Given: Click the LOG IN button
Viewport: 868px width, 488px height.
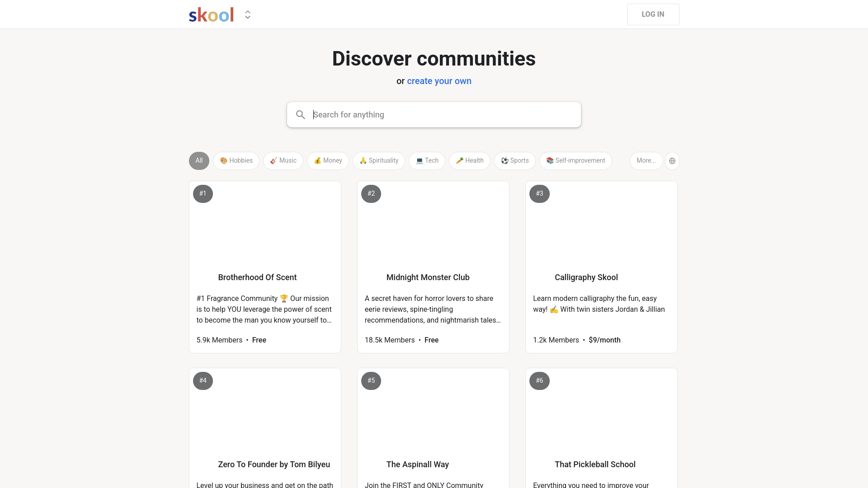Looking at the screenshot, I should (653, 14).
